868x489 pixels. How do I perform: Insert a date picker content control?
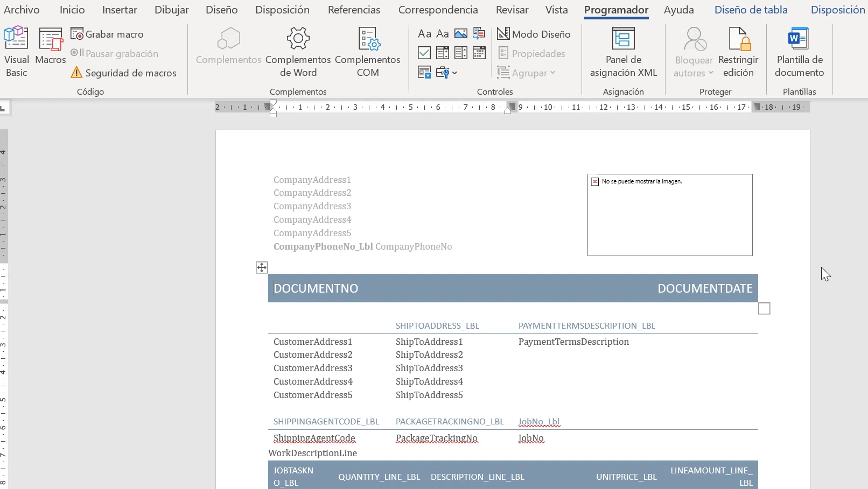pyautogui.click(x=479, y=53)
